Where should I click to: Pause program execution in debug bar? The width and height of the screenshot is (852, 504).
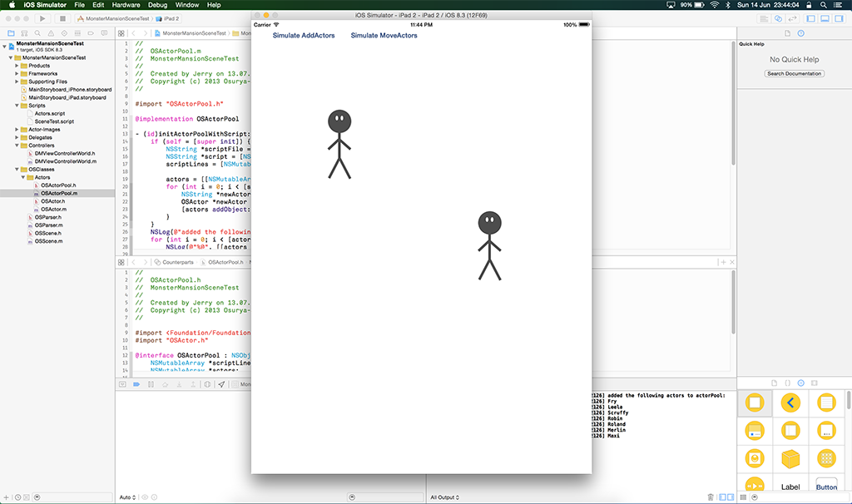click(x=151, y=384)
